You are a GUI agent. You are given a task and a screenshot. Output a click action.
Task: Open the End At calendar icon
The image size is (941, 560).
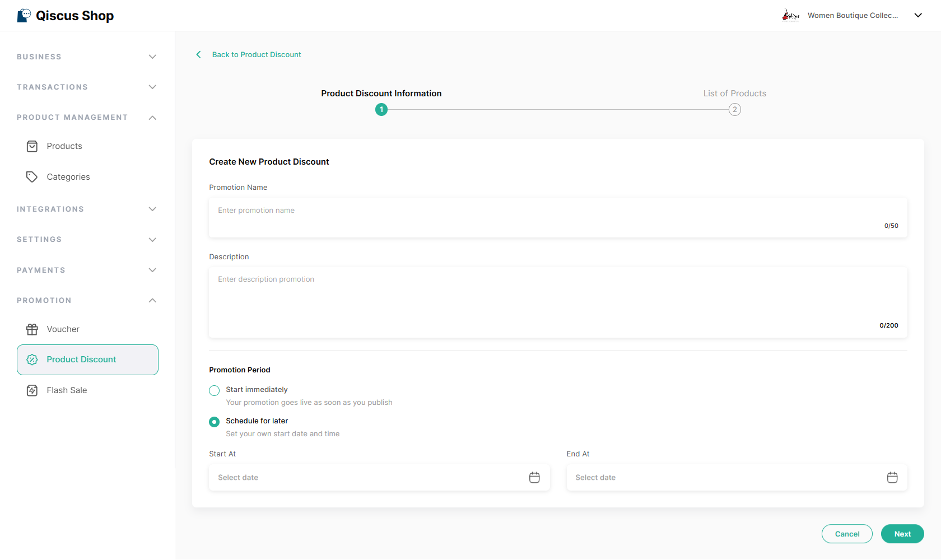click(x=892, y=477)
